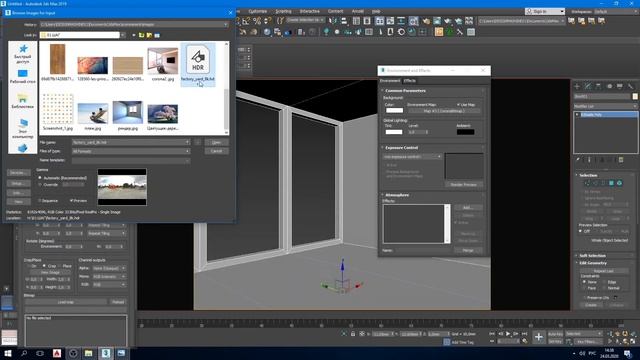640x360 pixels.
Task: Open the Content menu
Action: pyautogui.click(x=336, y=11)
